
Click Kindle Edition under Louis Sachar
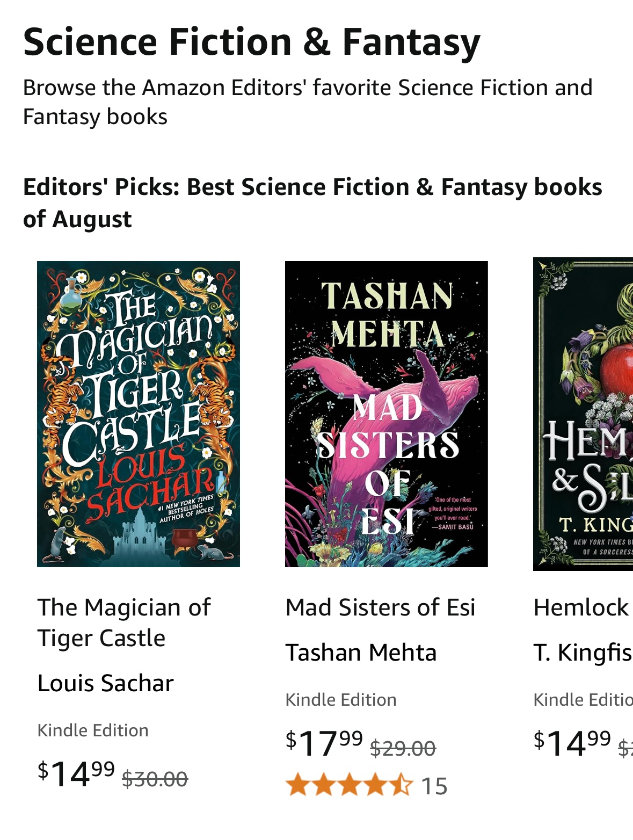pyautogui.click(x=93, y=730)
